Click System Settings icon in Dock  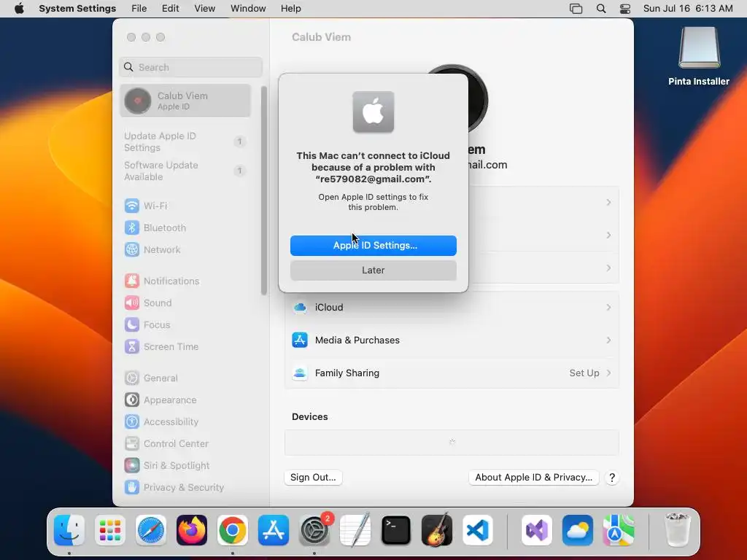point(314,530)
